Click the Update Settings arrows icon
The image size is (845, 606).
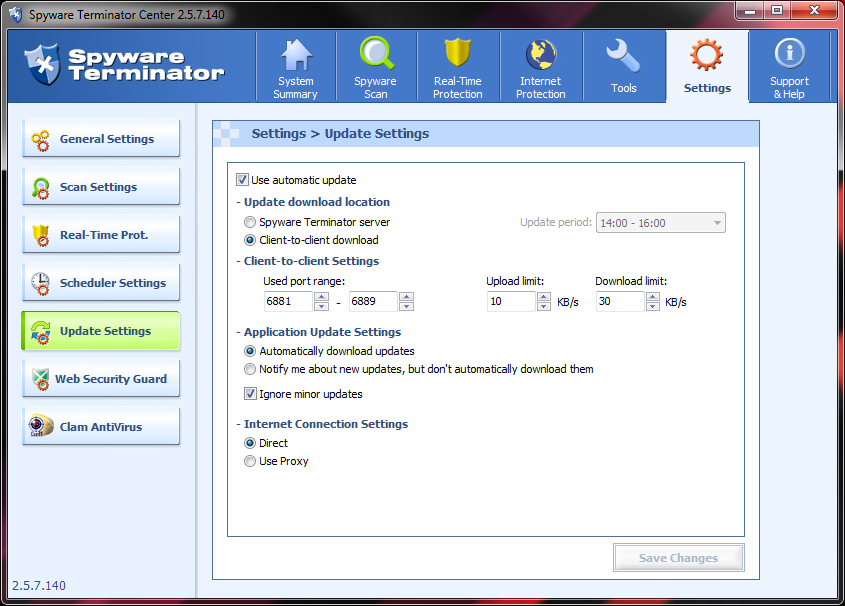(40, 332)
